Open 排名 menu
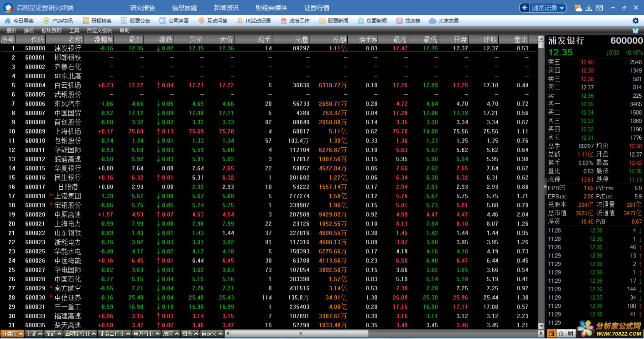Viewport: 644px width, 339px height. click(29, 31)
